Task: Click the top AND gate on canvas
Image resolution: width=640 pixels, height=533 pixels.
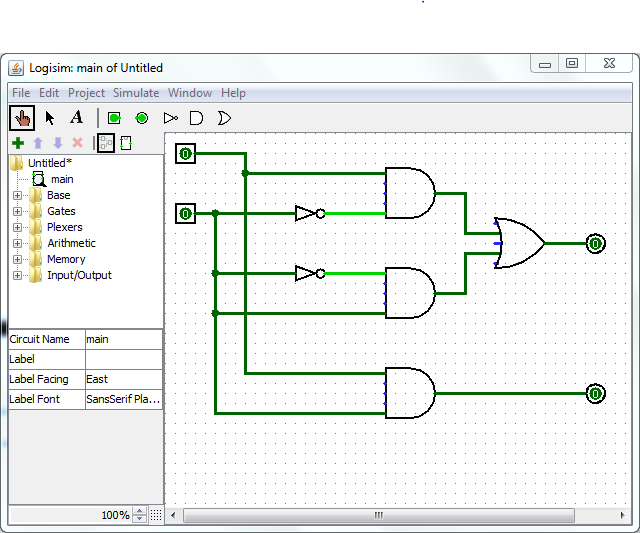Action: click(x=410, y=193)
